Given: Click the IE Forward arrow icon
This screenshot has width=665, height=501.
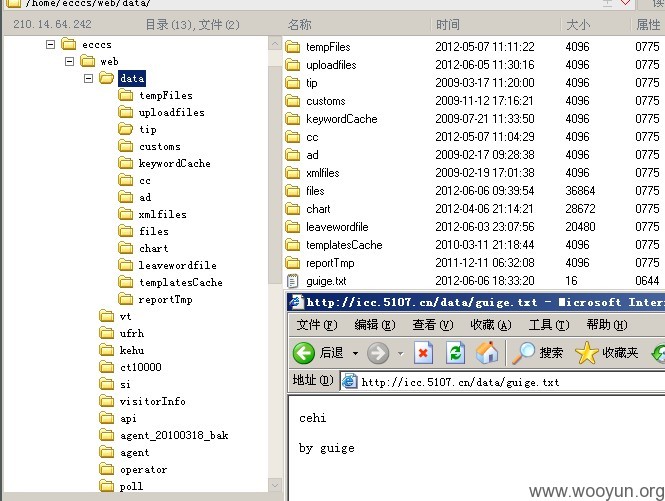Looking at the screenshot, I should 378,353.
